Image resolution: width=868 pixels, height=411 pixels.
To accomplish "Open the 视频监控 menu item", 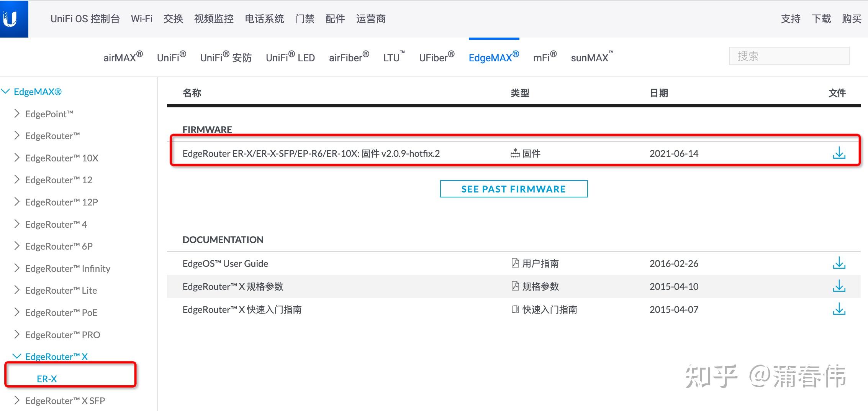I will pyautogui.click(x=214, y=18).
